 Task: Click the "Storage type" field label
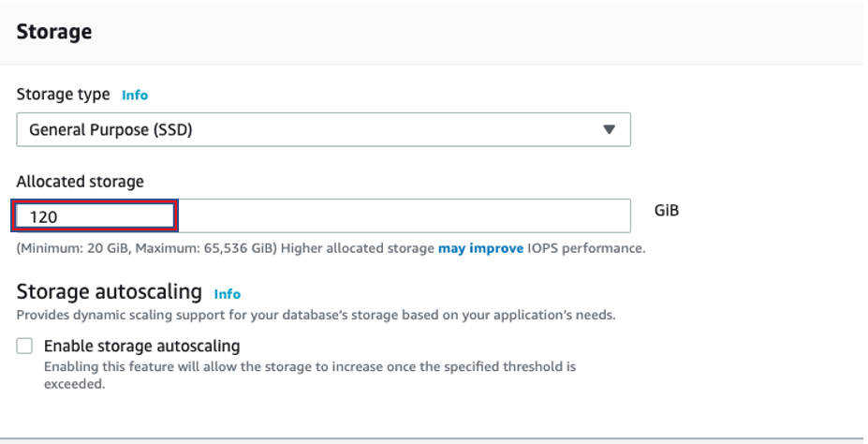point(63,95)
